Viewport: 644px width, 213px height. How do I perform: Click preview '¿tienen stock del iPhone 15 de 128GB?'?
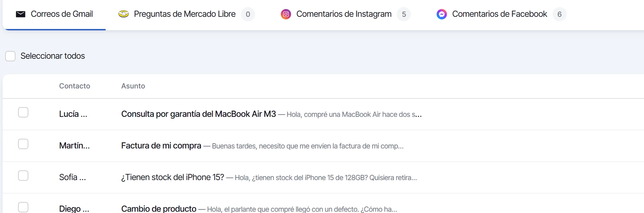click(x=310, y=178)
